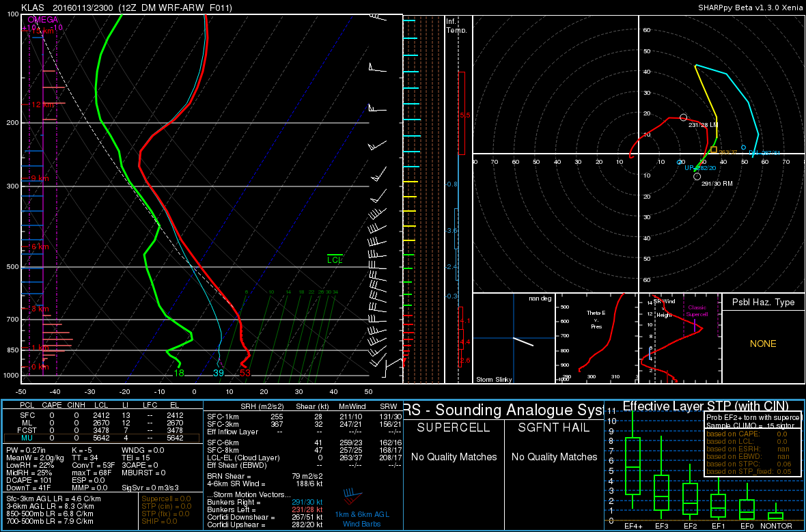Click the Psbl Haz. Type NONE label
806x532 pixels.
click(x=763, y=344)
